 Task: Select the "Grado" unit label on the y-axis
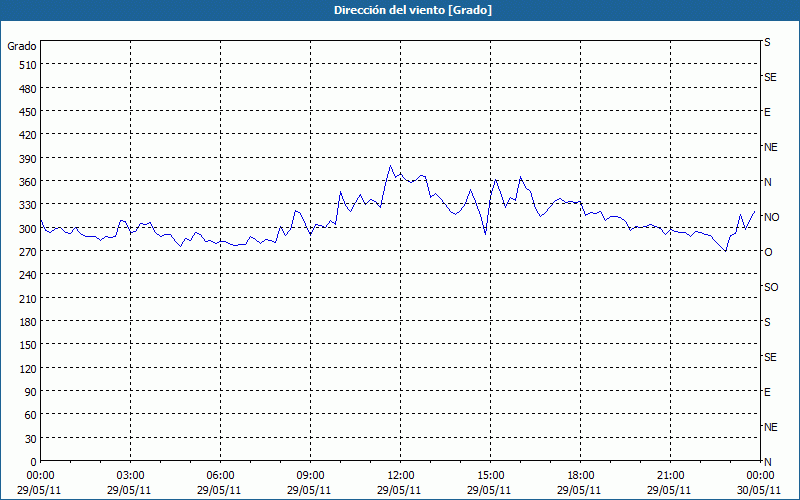[x=22, y=46]
